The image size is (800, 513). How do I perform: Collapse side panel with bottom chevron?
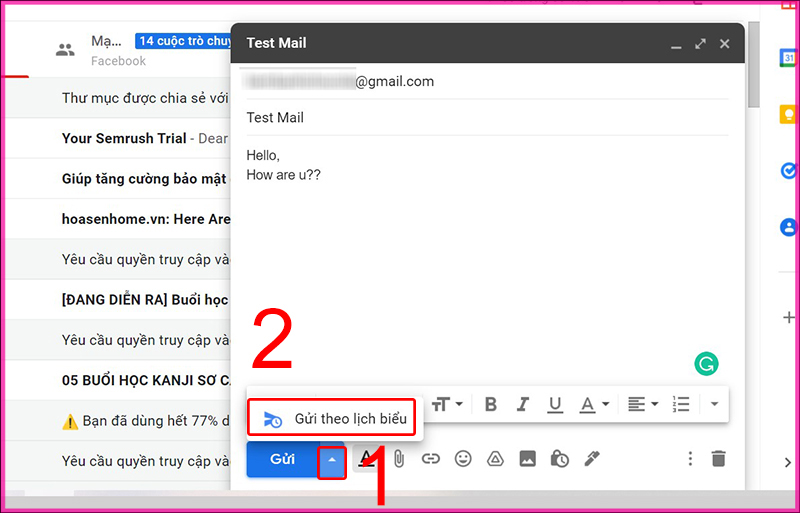tap(788, 462)
